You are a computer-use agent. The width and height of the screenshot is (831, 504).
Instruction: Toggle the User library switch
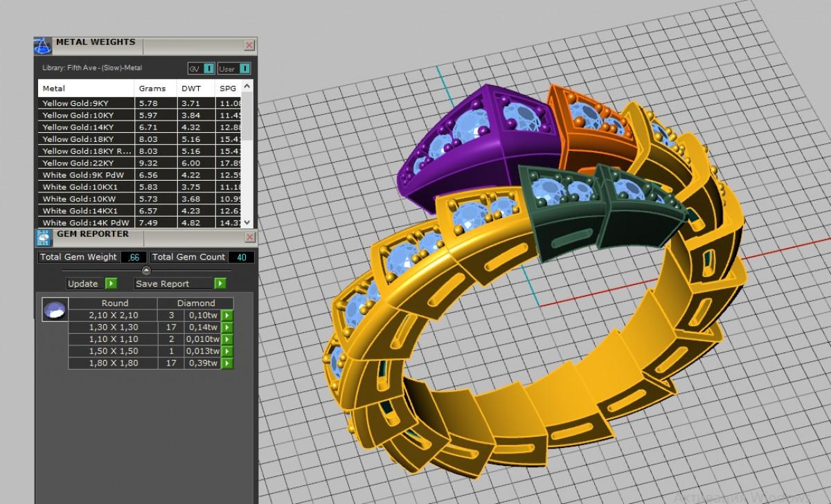pyautogui.click(x=244, y=69)
